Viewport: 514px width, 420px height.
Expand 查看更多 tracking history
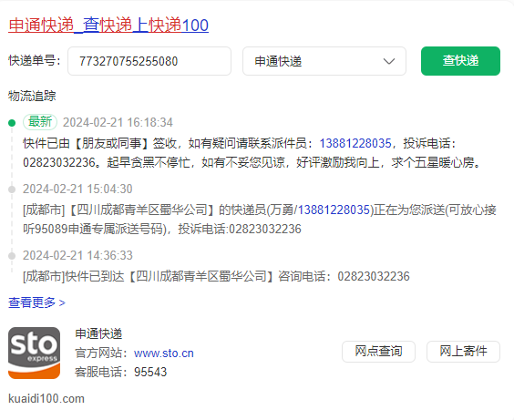pyautogui.click(x=36, y=302)
